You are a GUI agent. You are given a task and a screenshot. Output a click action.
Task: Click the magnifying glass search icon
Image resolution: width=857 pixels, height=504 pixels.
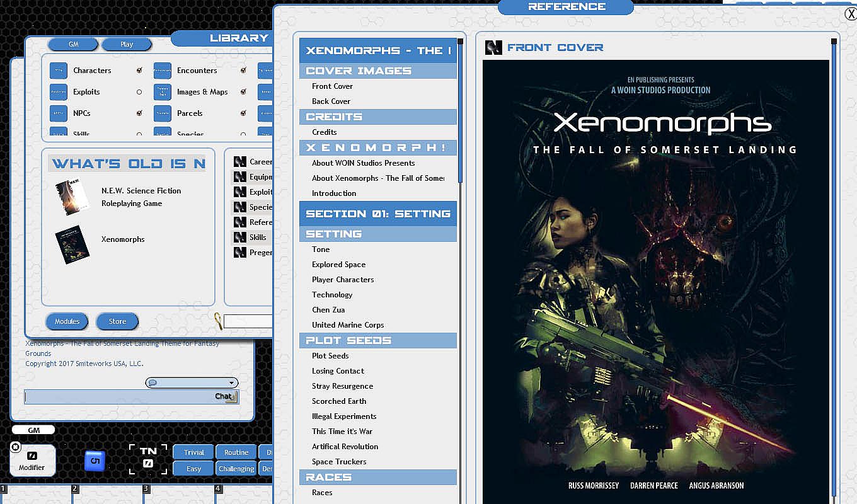pyautogui.click(x=218, y=321)
